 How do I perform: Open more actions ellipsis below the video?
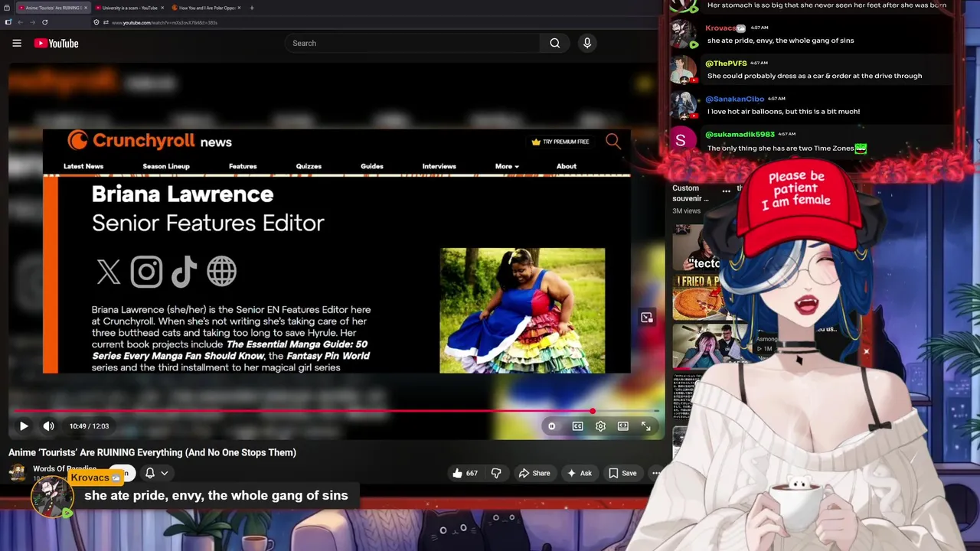(x=655, y=473)
